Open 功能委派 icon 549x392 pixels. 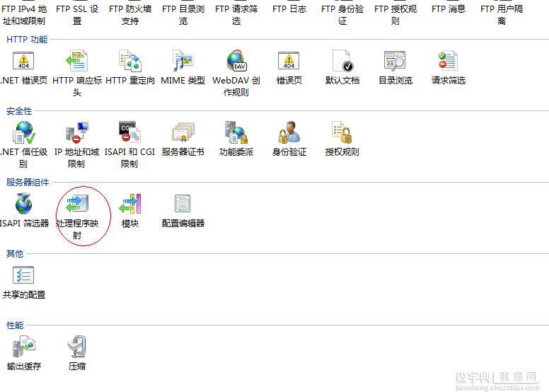point(236,132)
